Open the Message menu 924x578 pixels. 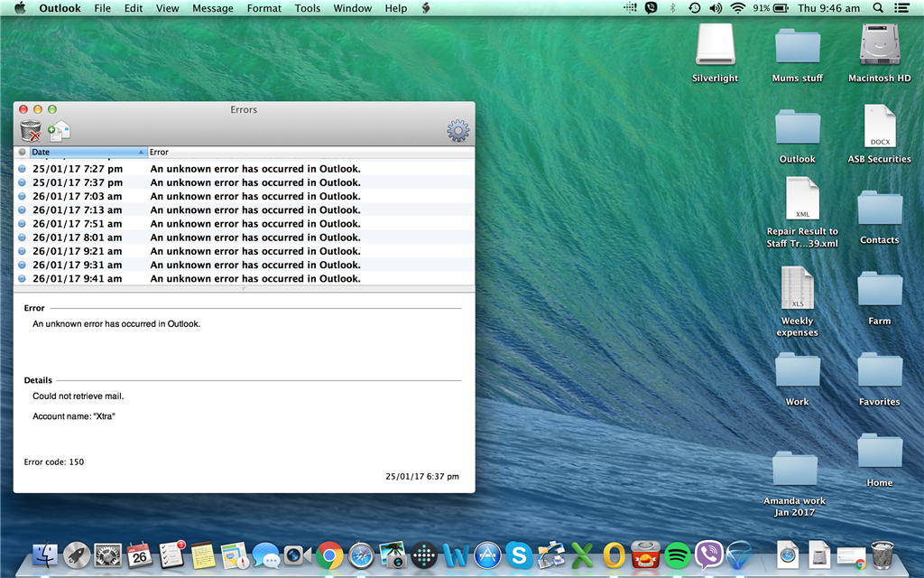(213, 8)
